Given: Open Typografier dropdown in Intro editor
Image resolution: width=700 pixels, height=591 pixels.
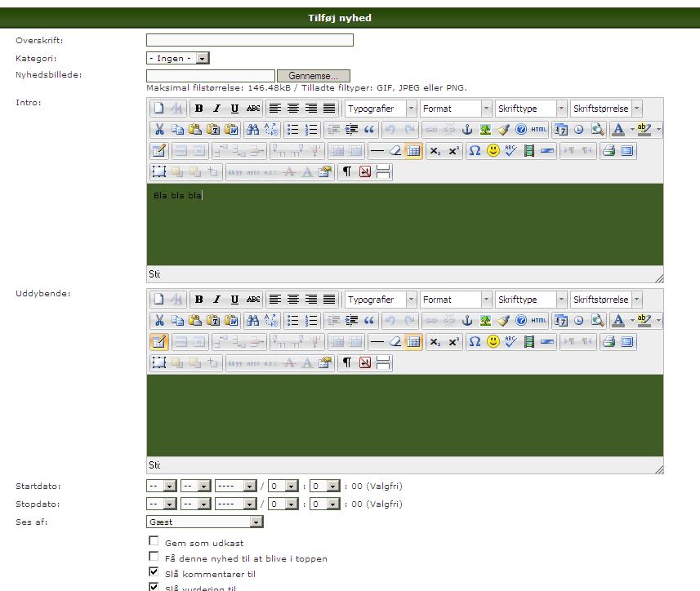Looking at the screenshot, I should pyautogui.click(x=381, y=109).
